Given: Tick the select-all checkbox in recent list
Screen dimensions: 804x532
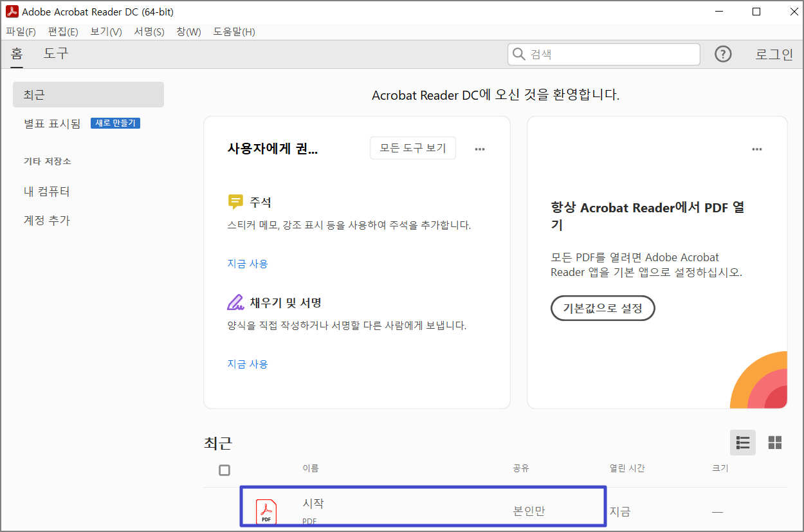Looking at the screenshot, I should coord(224,470).
